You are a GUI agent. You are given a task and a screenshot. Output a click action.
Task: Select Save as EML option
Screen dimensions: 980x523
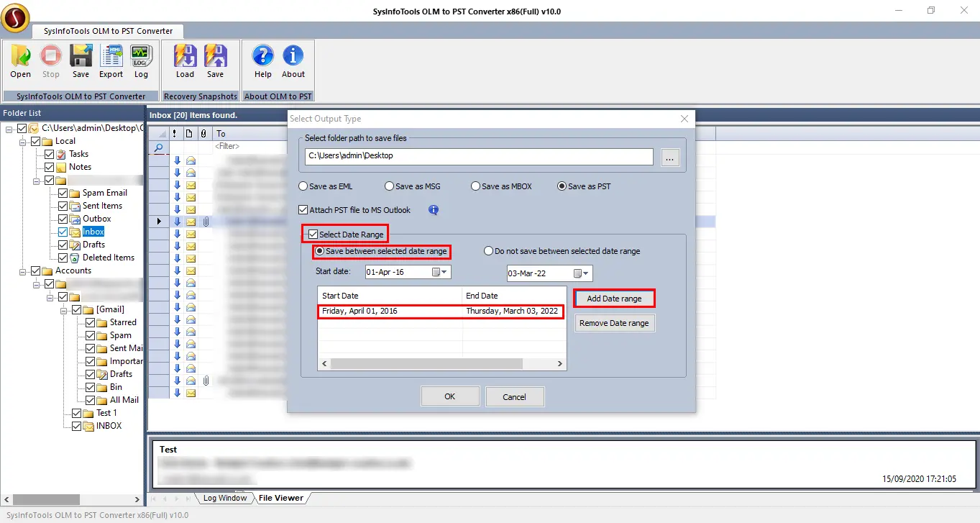click(303, 186)
